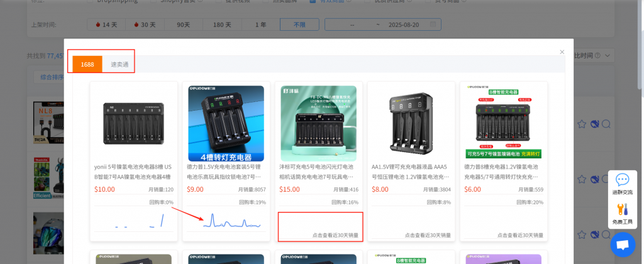Click the $6.00 price
Screen dimensions: 644x264
point(473,189)
